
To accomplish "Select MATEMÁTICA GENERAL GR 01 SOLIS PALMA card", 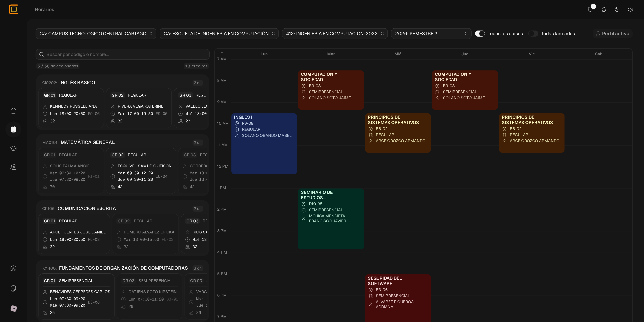I will (x=71, y=171).
